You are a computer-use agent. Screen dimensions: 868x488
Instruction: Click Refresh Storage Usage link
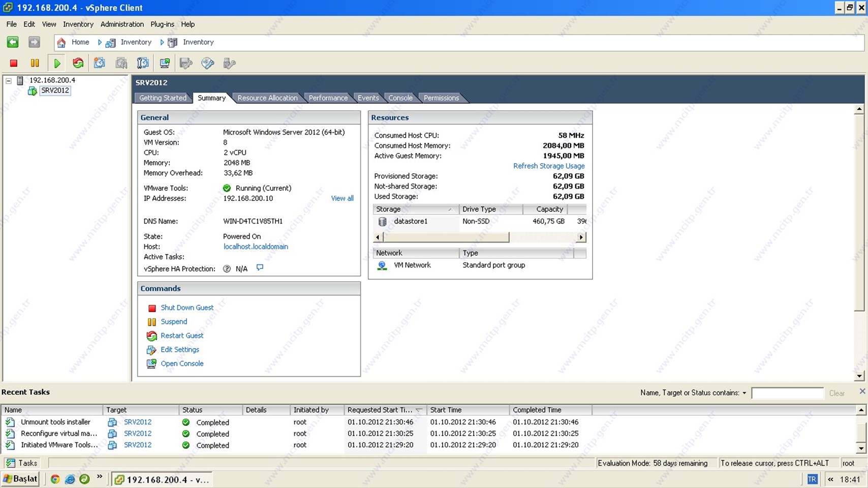pos(549,166)
